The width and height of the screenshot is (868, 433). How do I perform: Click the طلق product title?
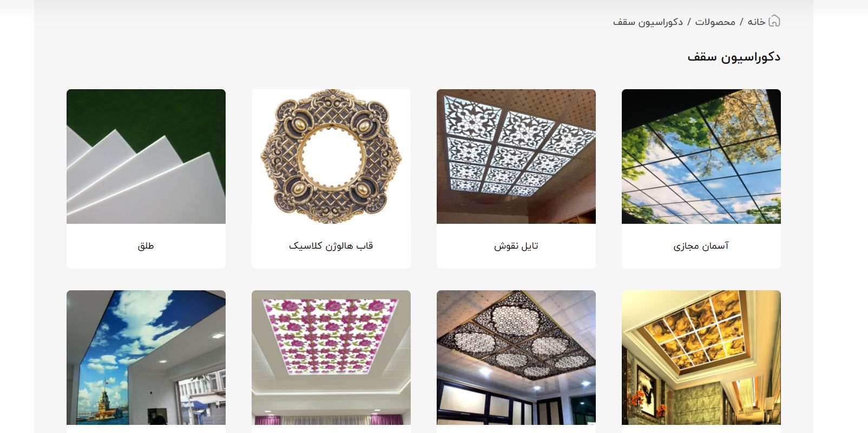click(146, 246)
